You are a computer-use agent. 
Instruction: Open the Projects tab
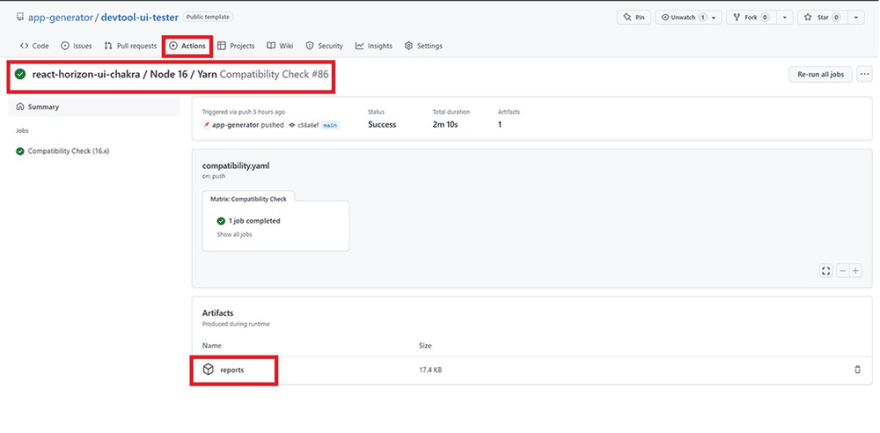(x=236, y=46)
